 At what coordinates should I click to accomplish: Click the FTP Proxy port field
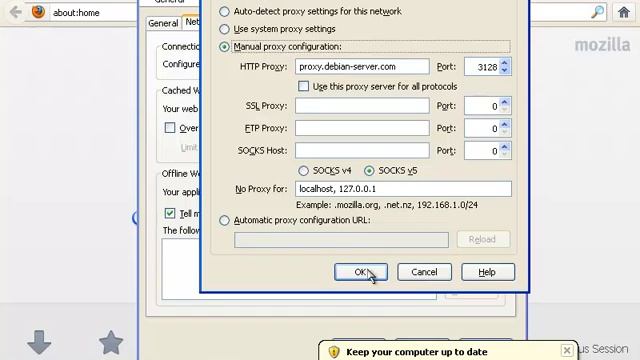[482, 129]
